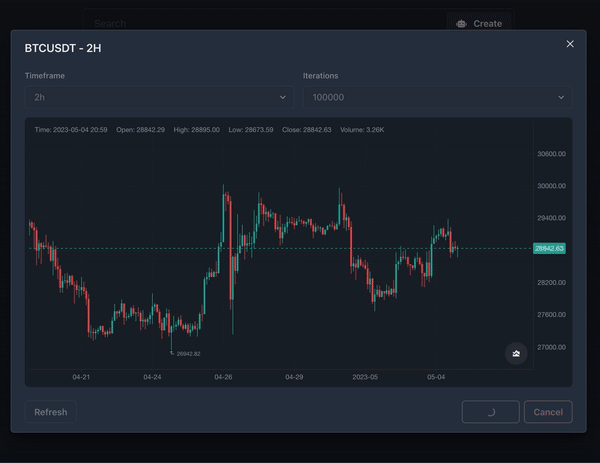Click the Close: 28842.63 readout
600x463 pixels.
coord(307,130)
